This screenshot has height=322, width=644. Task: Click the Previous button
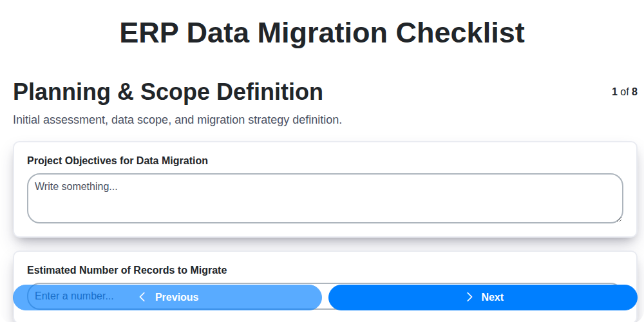167,298
